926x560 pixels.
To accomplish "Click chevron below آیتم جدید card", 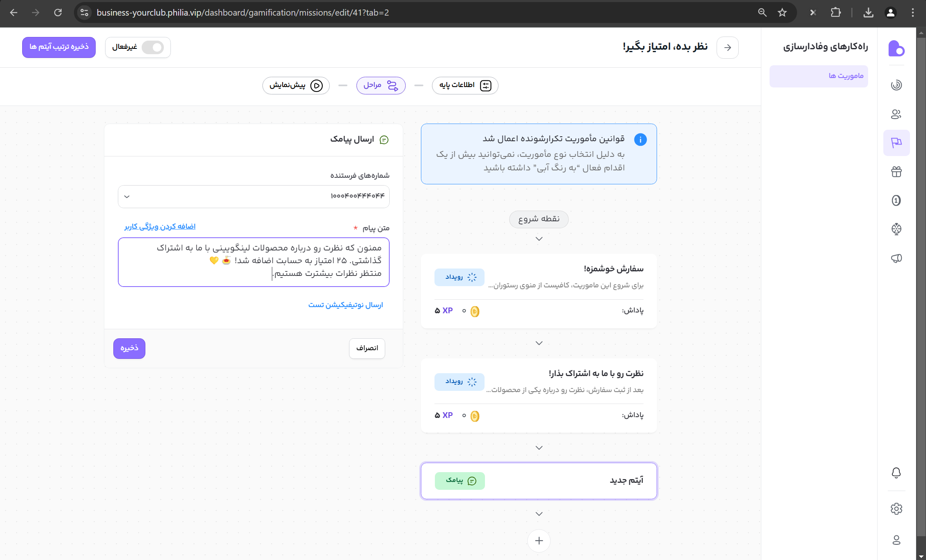I will (539, 514).
